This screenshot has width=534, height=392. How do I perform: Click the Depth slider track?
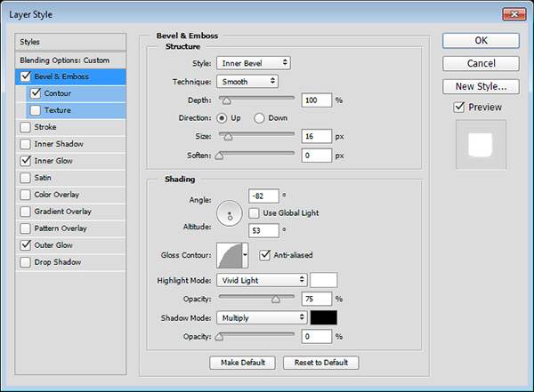(255, 100)
